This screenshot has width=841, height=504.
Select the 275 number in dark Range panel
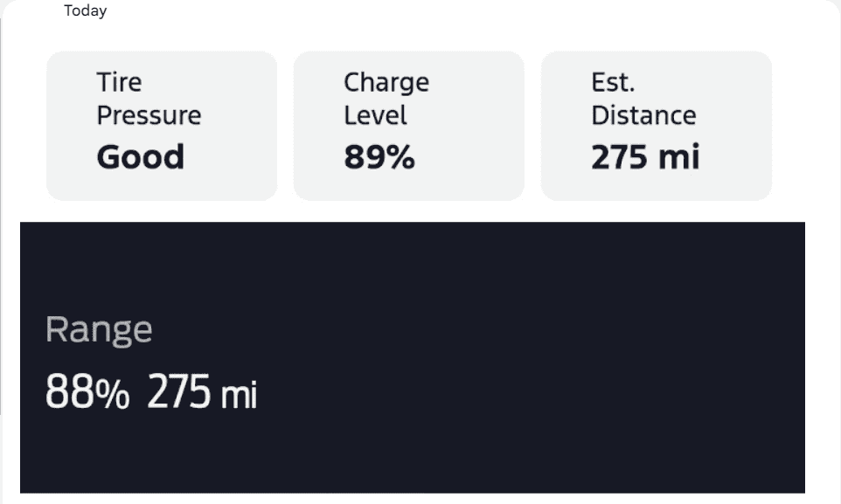pos(179,393)
